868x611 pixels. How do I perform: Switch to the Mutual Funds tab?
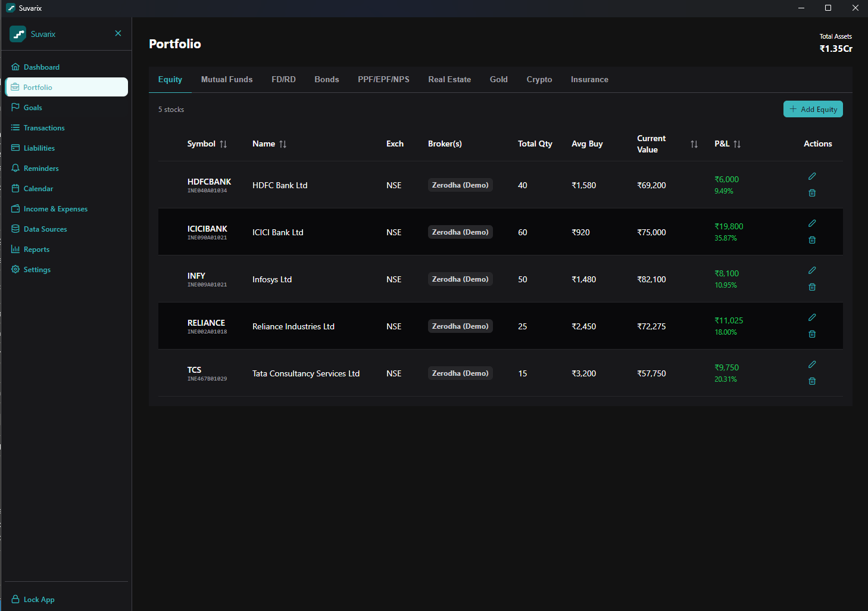(x=227, y=79)
